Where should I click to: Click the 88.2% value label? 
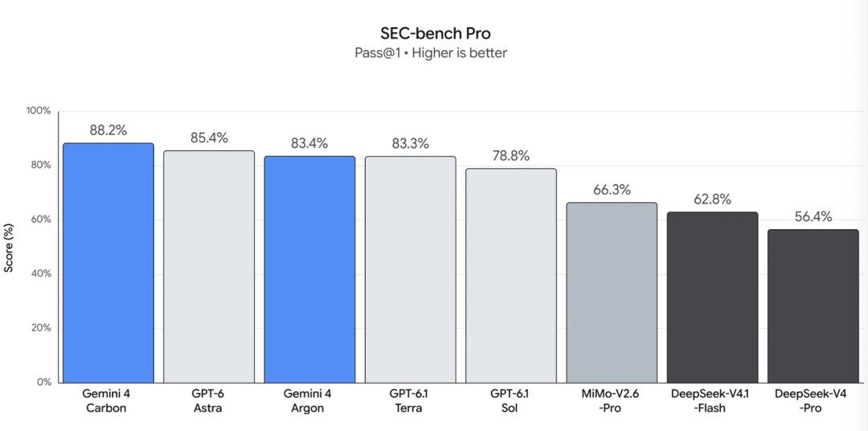coord(108,130)
